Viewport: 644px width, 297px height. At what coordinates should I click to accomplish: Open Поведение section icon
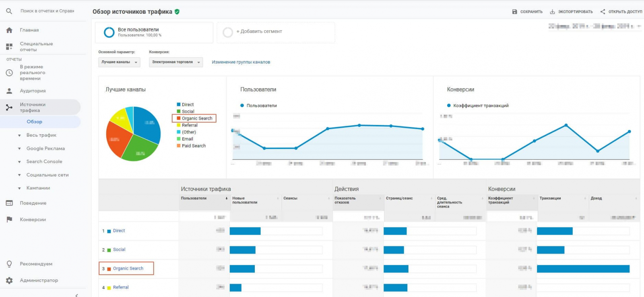9,203
